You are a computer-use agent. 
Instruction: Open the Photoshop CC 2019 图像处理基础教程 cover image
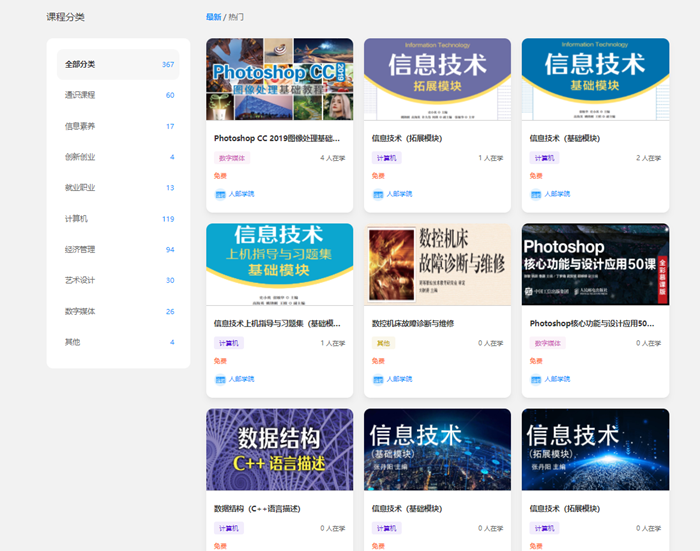279,79
